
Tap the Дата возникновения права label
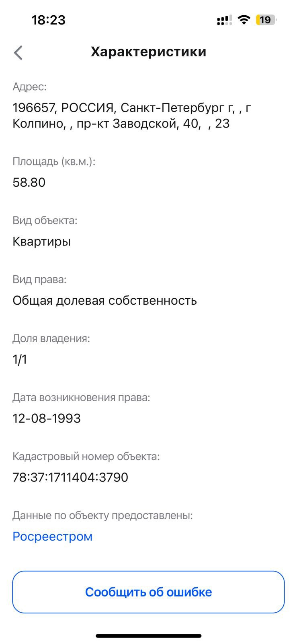tap(81, 398)
